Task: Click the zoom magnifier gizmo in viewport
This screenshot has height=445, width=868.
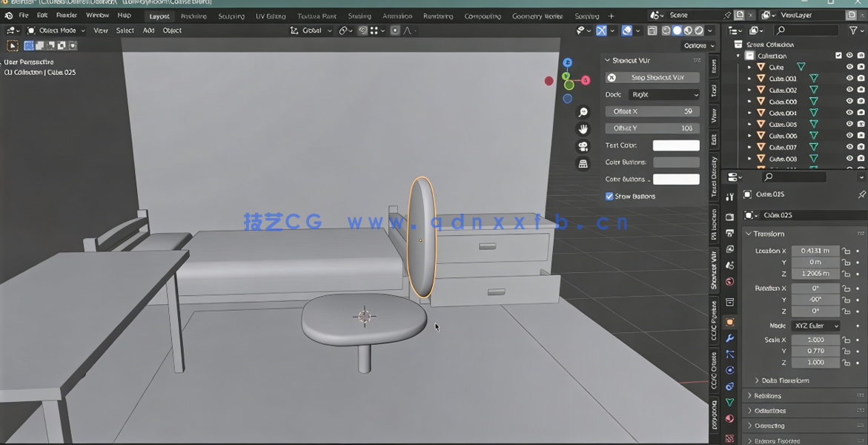Action: (x=583, y=111)
